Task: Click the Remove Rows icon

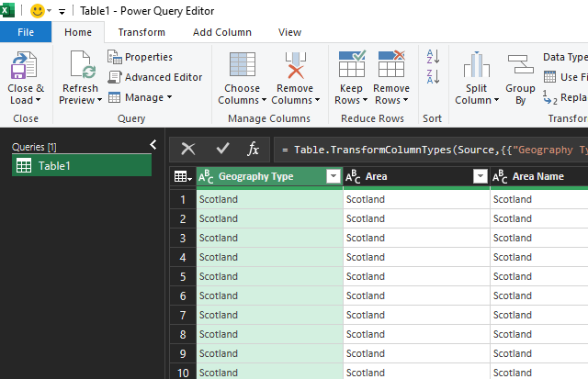Action: tap(391, 63)
